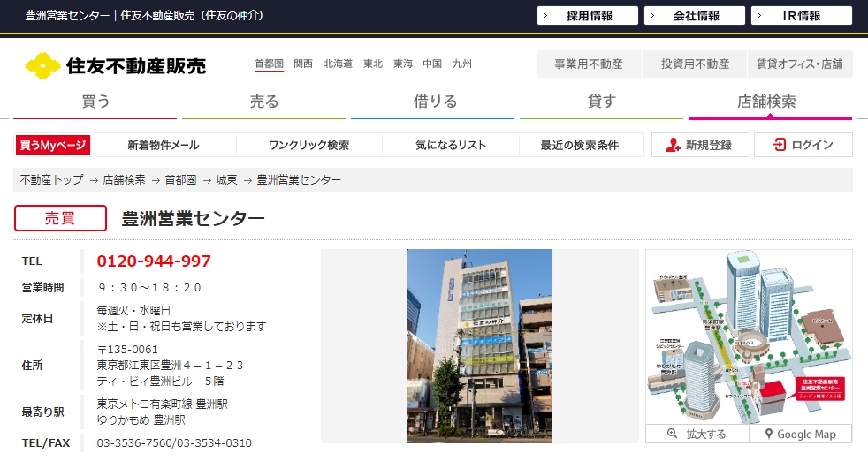Click the 豊洲営業センター page heading
Screen dimensions: 868x461
193,219
